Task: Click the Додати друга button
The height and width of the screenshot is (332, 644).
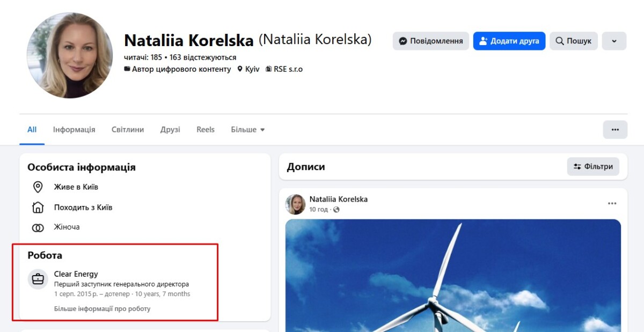Action: point(509,41)
